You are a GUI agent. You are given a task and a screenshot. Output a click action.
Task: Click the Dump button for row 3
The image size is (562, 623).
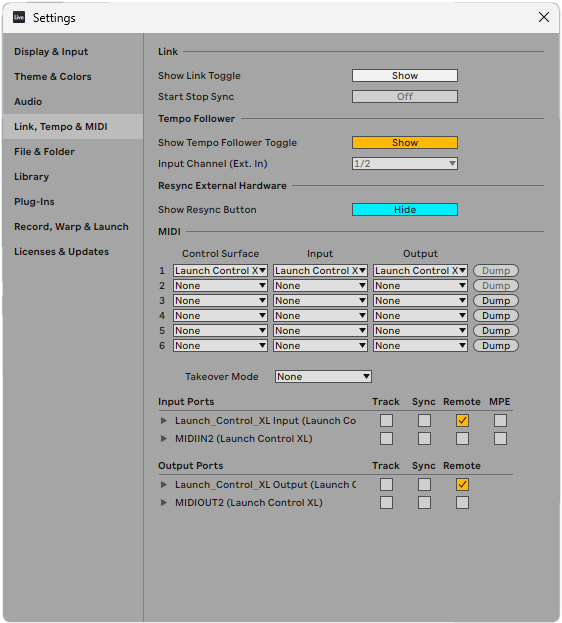coord(496,301)
